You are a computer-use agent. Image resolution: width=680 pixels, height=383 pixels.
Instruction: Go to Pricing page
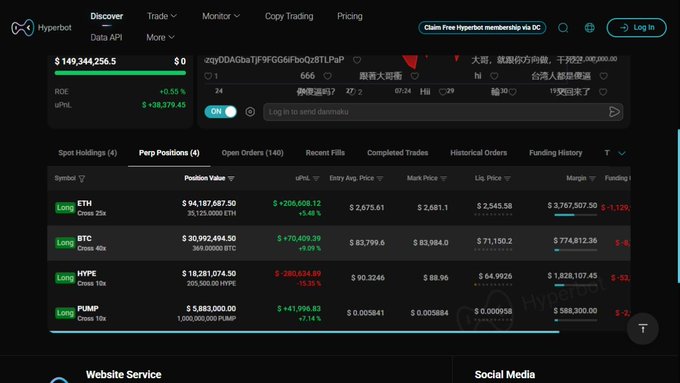pyautogui.click(x=350, y=16)
